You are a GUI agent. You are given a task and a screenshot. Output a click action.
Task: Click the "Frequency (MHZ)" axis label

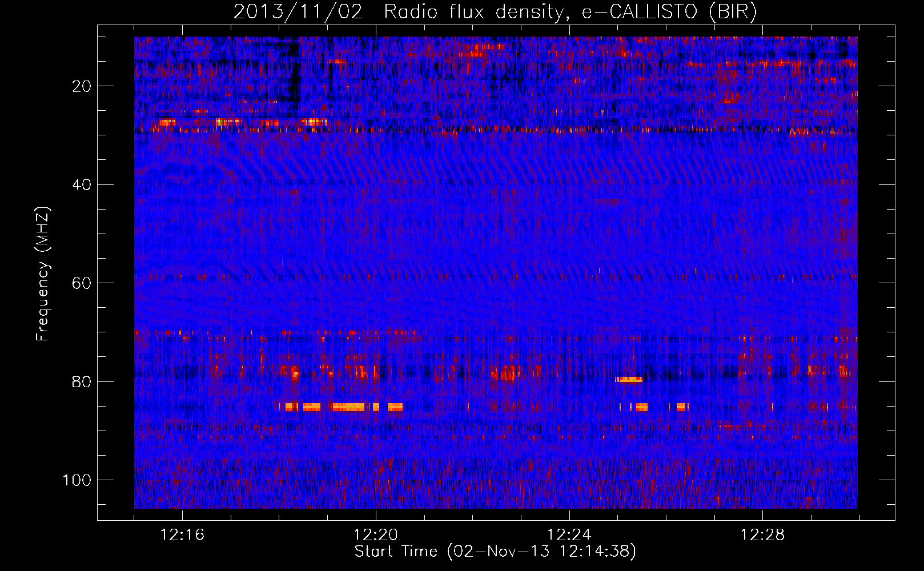coord(43,274)
